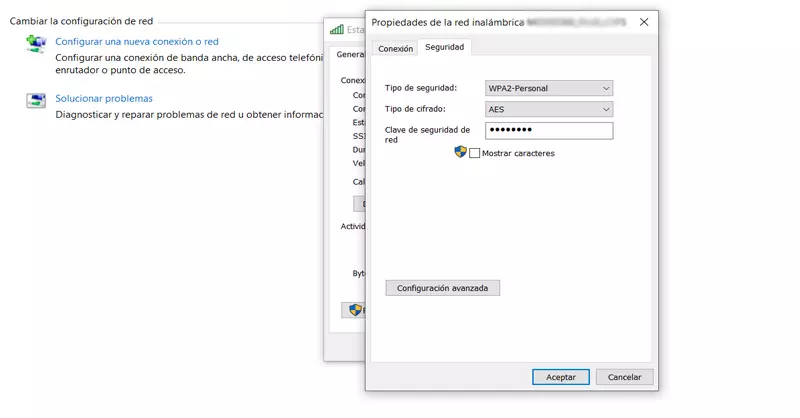Click the Clave de seguridad de red label

pyautogui.click(x=428, y=135)
